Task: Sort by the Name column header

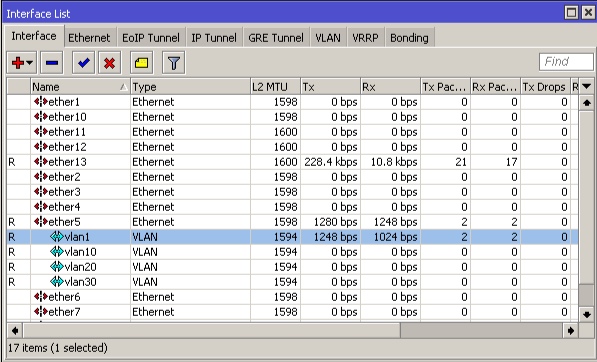Action: tap(80, 87)
